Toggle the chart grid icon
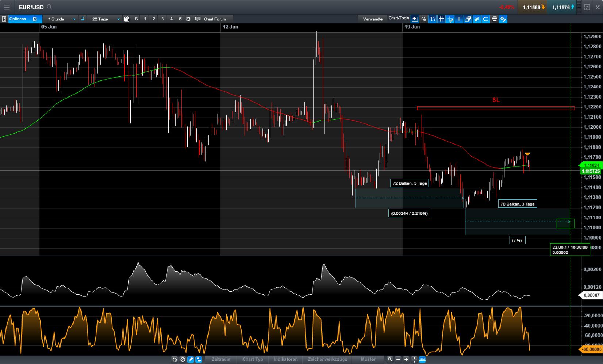Screen dimensions: 603x364 point(442,19)
